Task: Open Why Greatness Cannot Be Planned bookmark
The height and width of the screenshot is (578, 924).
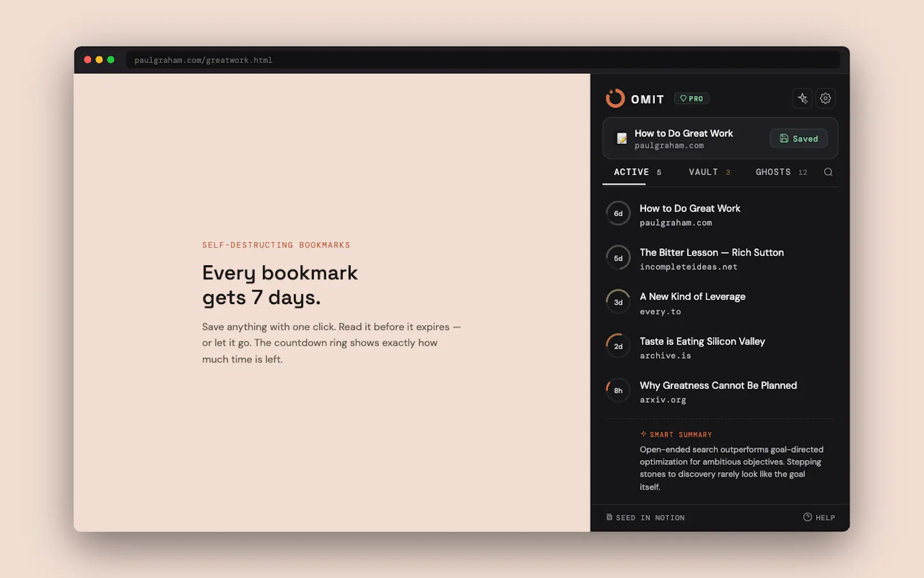Action: 720,391
